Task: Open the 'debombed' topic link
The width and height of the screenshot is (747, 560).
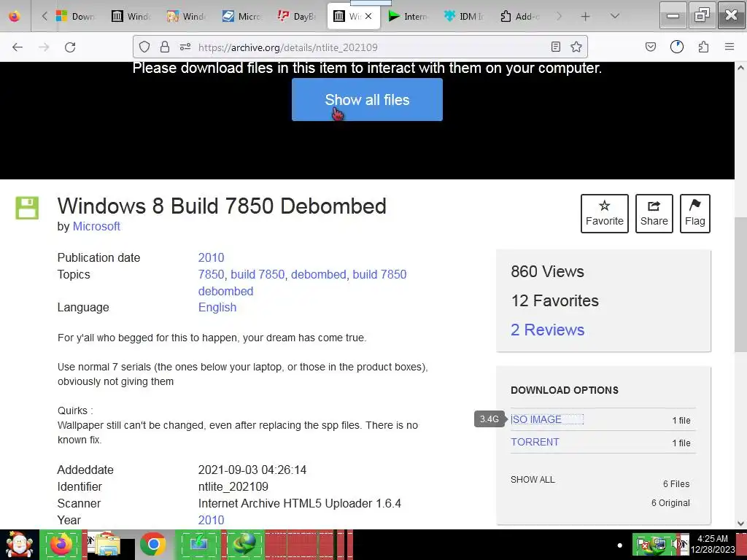Action: 319,274
